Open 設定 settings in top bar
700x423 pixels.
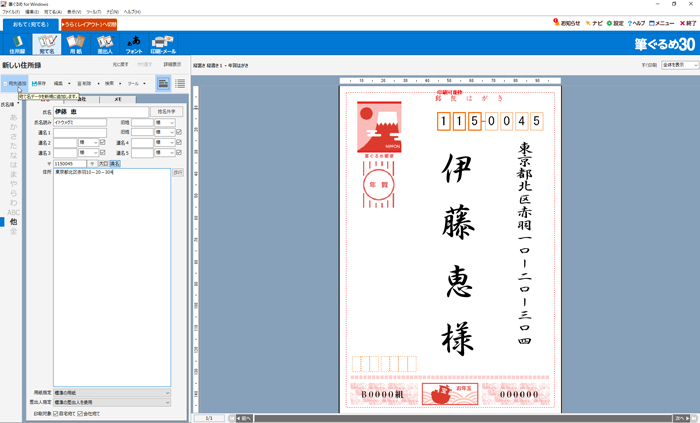coord(615,23)
